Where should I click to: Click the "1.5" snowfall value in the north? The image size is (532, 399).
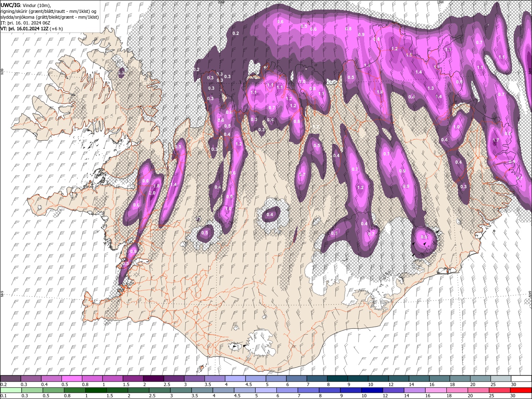[x=409, y=55]
